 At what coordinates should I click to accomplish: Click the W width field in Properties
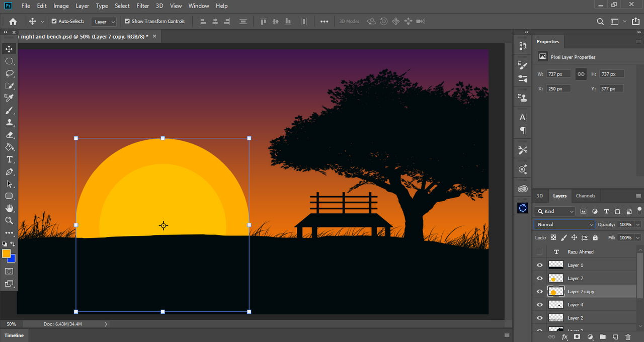point(558,74)
